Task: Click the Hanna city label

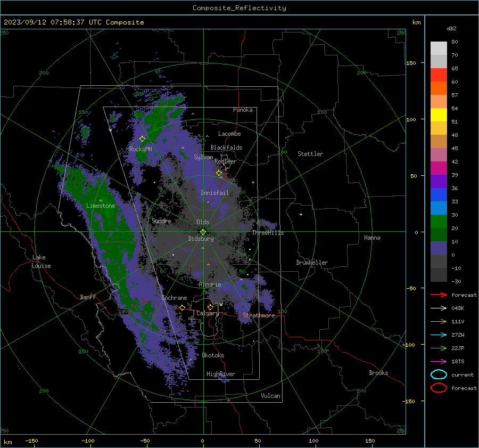Action: (x=372, y=238)
